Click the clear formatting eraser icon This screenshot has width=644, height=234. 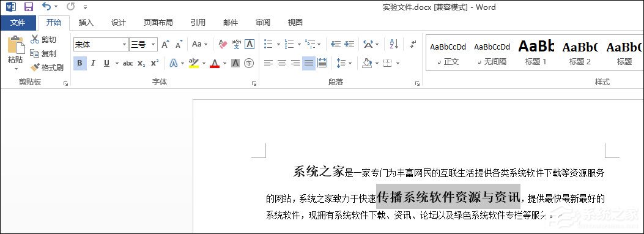point(223,44)
